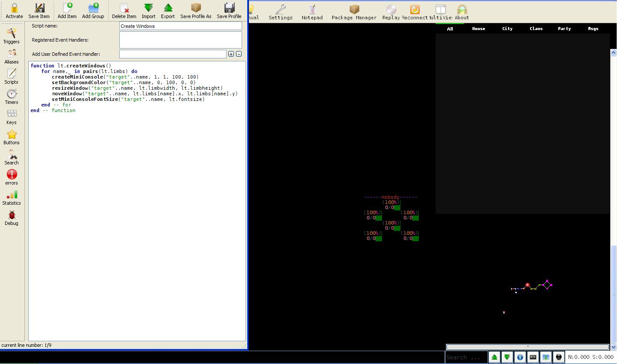Toggle the MultiView toolbar button
The height and width of the screenshot is (364, 618).
pyautogui.click(x=441, y=12)
